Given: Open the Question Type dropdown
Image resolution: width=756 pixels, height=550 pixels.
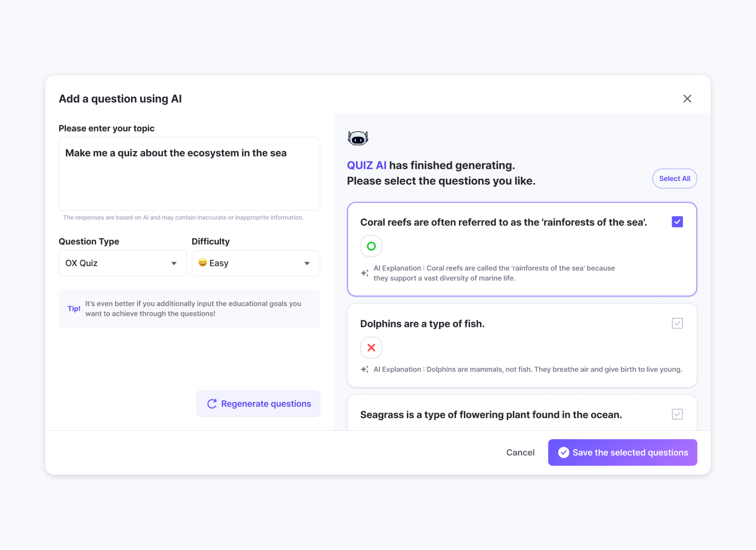Looking at the screenshot, I should [x=123, y=263].
